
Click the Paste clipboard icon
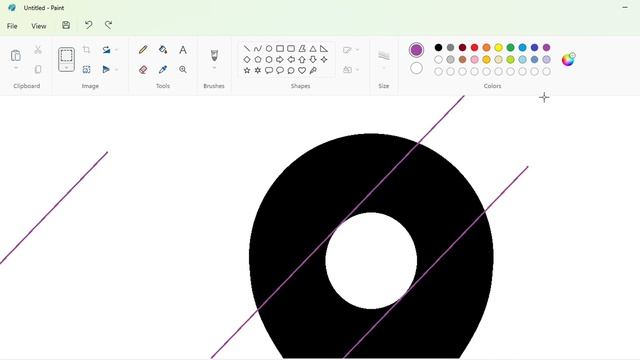click(x=16, y=55)
